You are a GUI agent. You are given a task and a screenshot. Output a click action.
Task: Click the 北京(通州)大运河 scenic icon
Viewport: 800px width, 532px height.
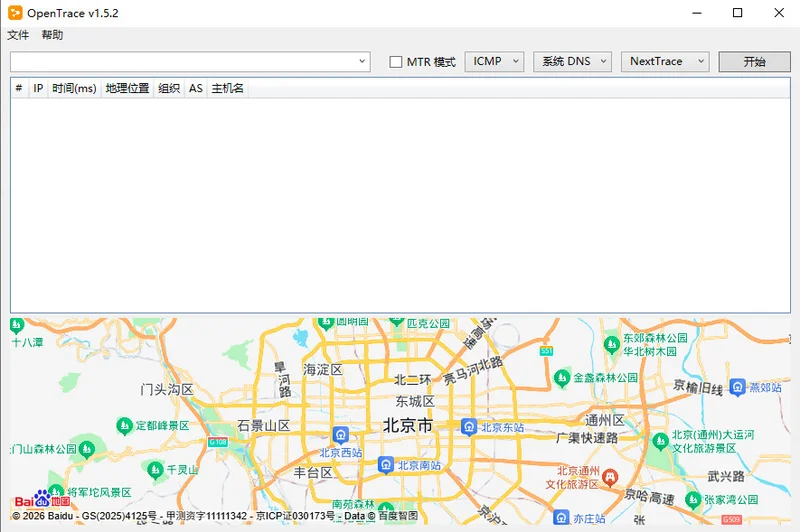click(x=661, y=441)
